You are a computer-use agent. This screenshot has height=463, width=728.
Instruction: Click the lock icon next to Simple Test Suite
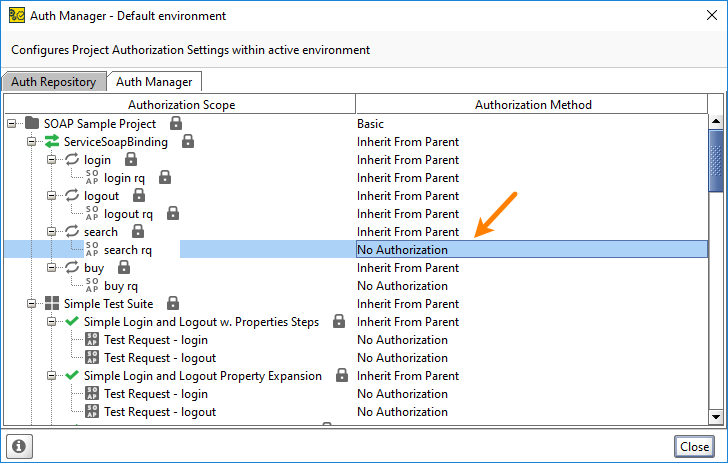pyautogui.click(x=173, y=303)
